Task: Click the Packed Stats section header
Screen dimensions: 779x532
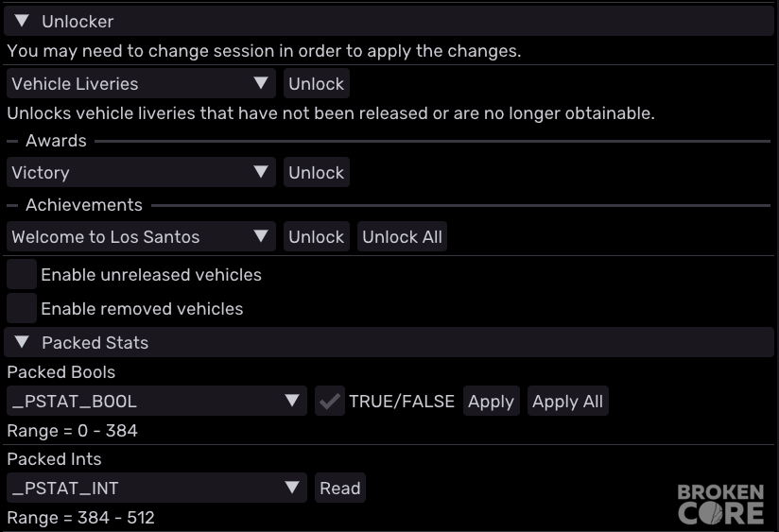Action: point(389,342)
